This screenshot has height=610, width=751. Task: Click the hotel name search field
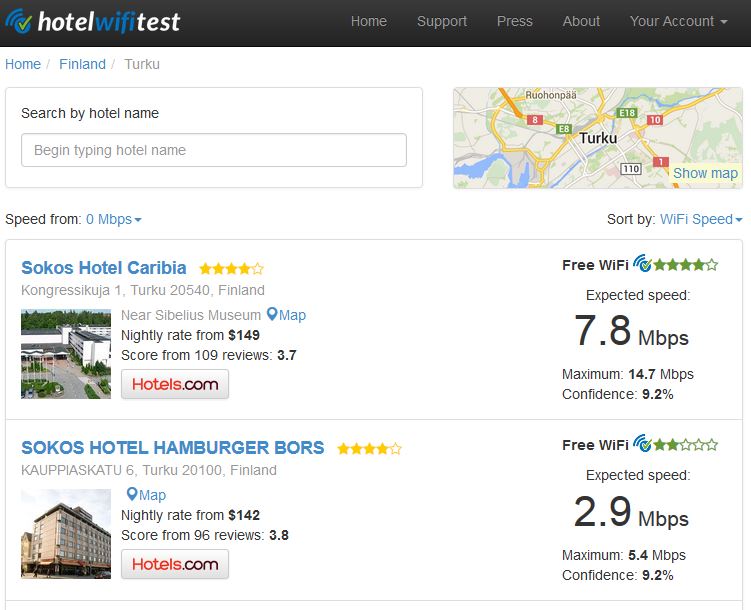point(214,150)
